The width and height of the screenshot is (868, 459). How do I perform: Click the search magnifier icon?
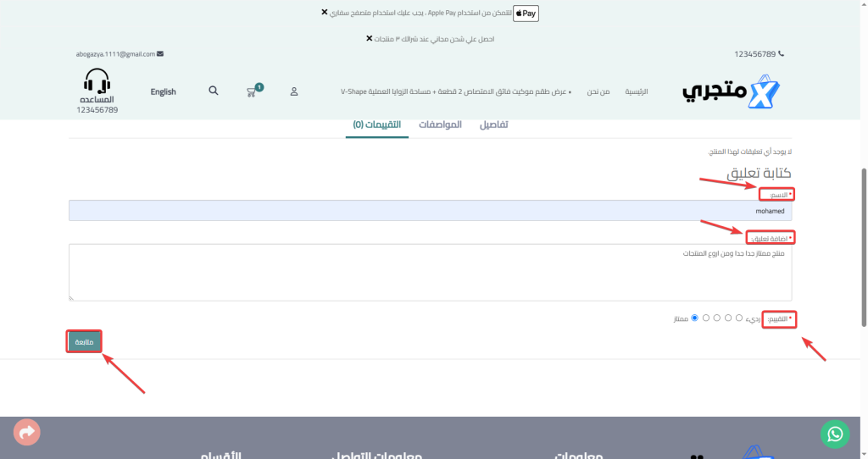pyautogui.click(x=214, y=90)
